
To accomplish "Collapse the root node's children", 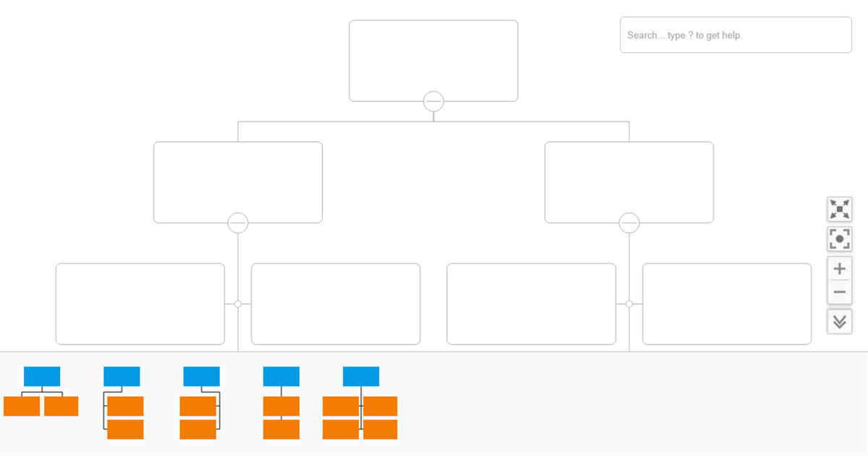I will pyautogui.click(x=433, y=101).
